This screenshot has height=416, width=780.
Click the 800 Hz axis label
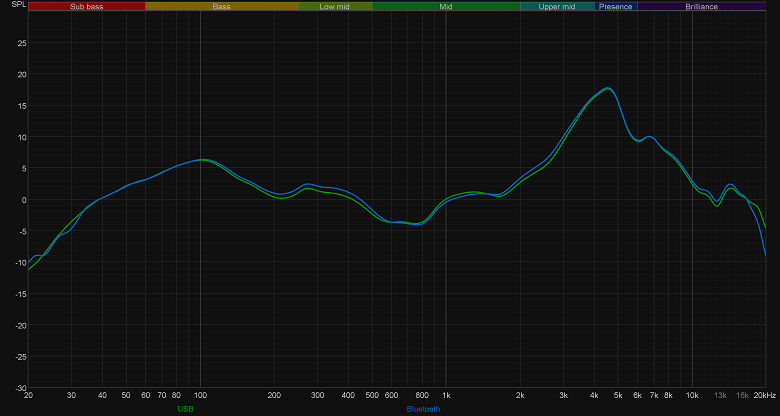[x=422, y=395]
